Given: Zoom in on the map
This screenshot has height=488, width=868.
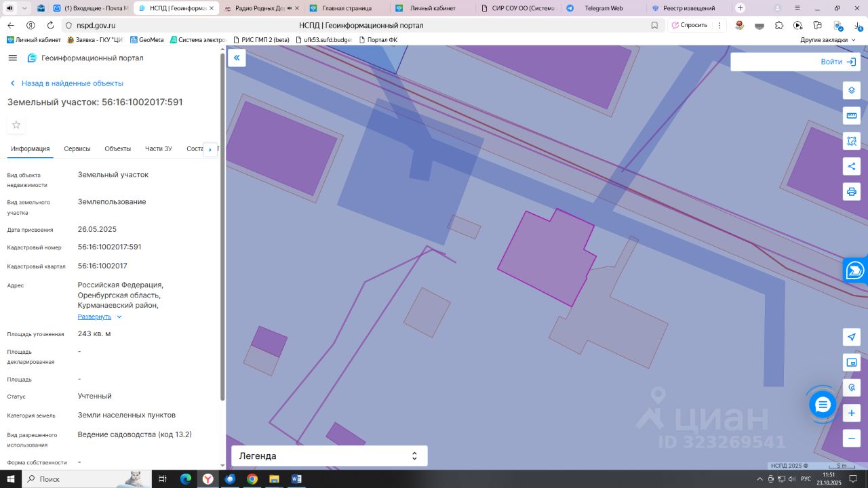Looking at the screenshot, I should click(x=852, y=413).
